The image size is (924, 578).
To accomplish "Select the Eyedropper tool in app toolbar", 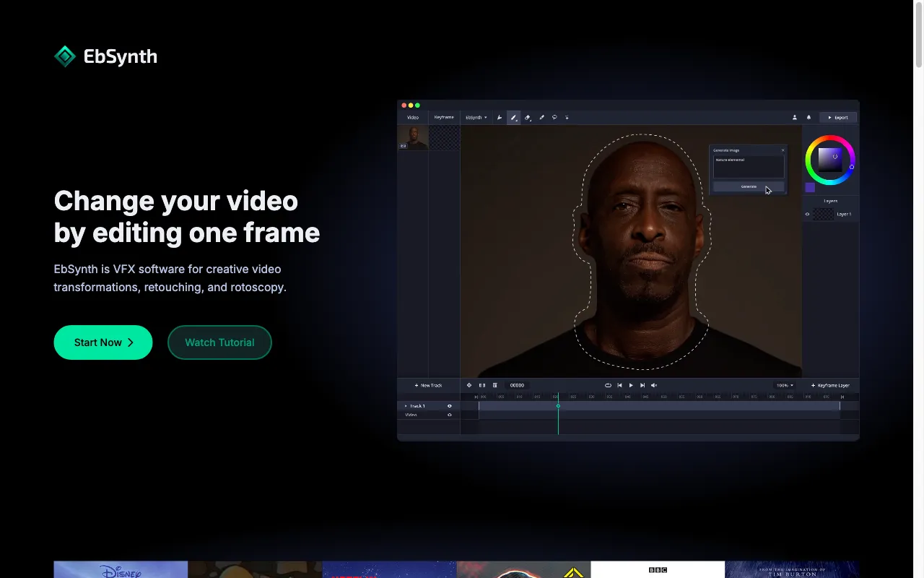I will point(541,117).
